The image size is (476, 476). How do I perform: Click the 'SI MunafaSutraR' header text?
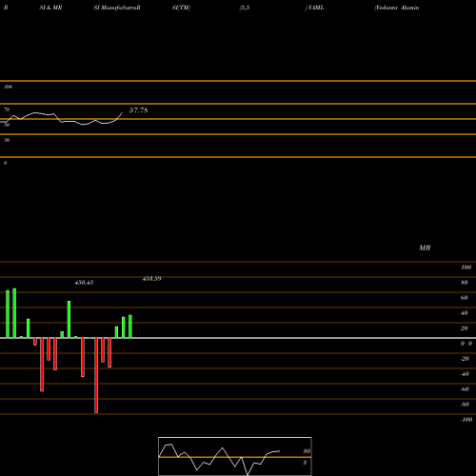pos(117,8)
